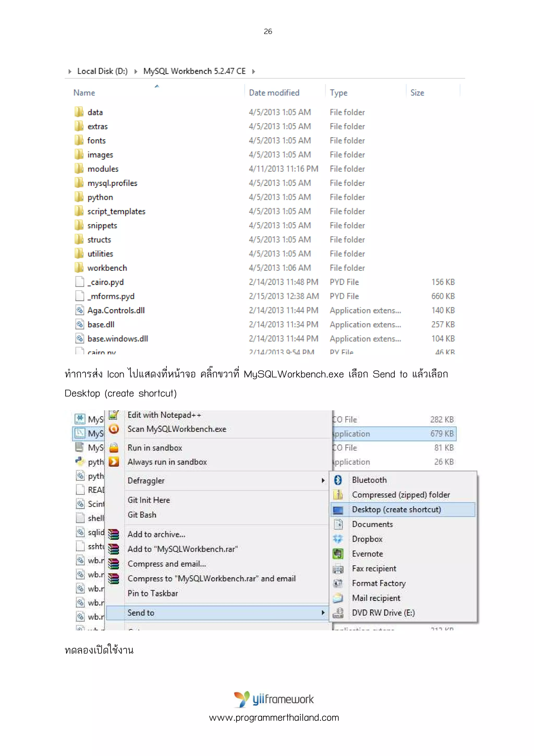534x756 pixels.
Task: Select the utilities folder name
Action: (x=100, y=254)
